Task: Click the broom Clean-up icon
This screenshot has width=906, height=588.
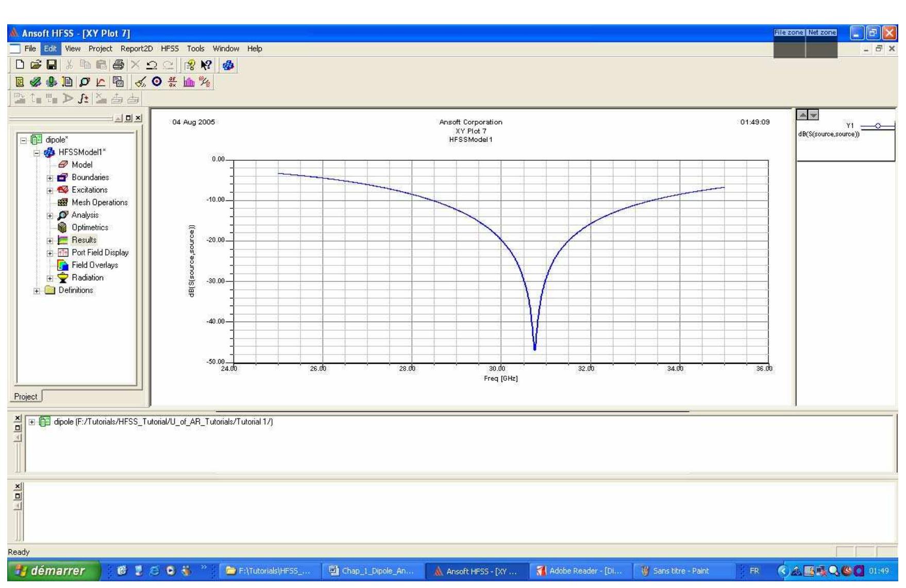Action: click(x=141, y=82)
